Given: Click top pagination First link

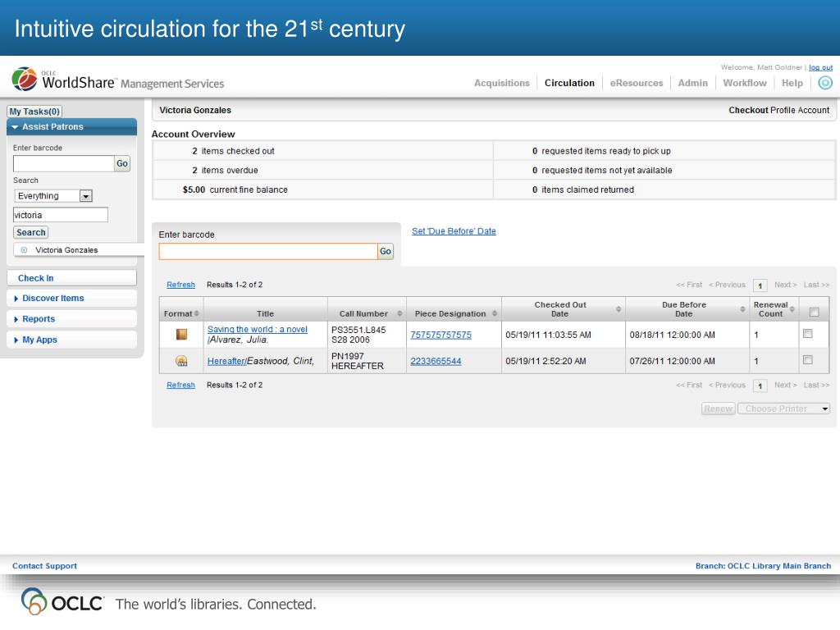Looking at the screenshot, I should 689,285.
